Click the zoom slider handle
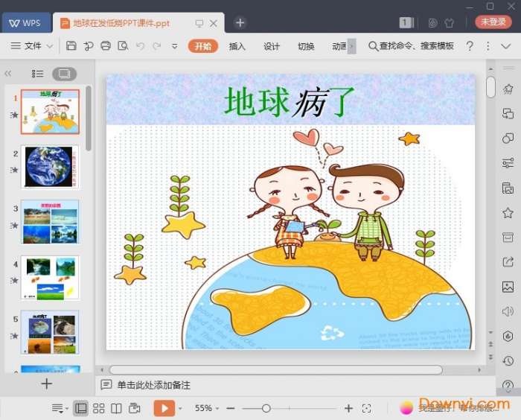This screenshot has width=521, height=420. [266, 408]
